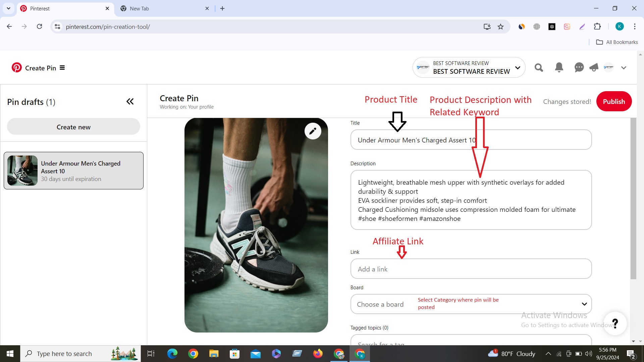
Task: Collapse the Pin drafts sidebar panel
Action: 129,101
